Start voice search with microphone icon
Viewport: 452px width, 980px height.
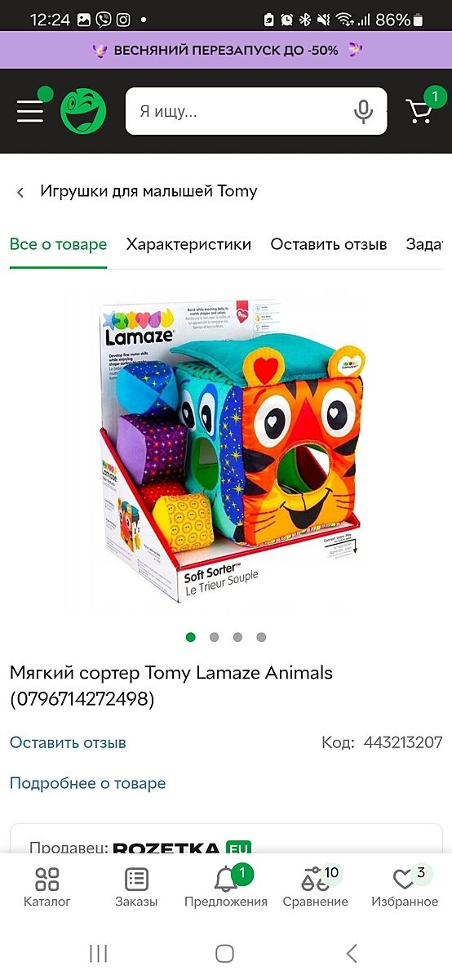[x=363, y=111]
